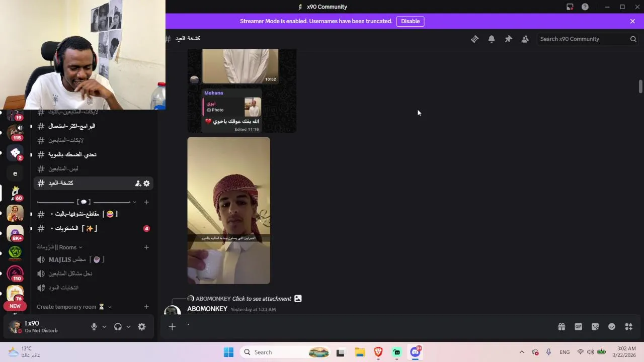Show hidden tray icons chevron
Image resolution: width=644 pixels, height=362 pixels.
click(522, 352)
